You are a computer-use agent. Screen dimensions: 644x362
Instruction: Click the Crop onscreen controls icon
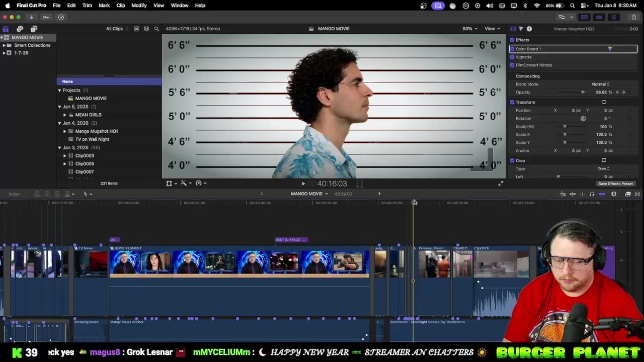coord(604,160)
